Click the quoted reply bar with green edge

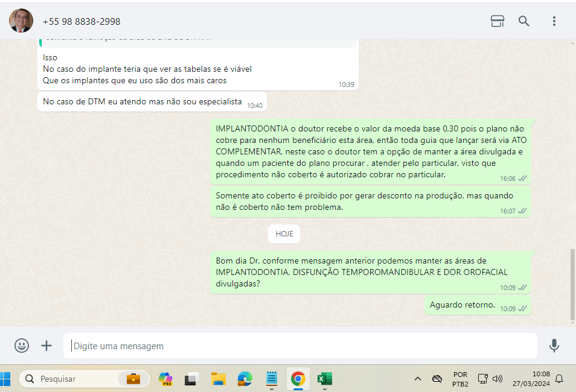tap(198, 43)
